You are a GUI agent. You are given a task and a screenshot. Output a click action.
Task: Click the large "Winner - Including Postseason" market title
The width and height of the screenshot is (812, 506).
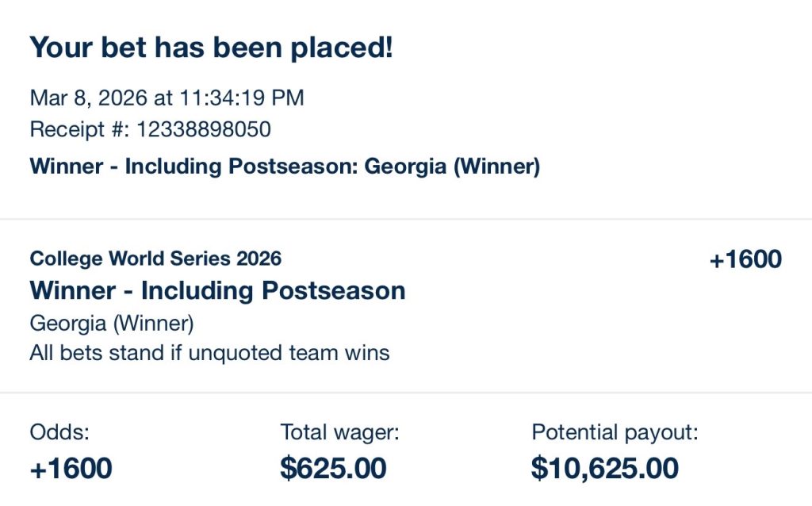point(217,290)
